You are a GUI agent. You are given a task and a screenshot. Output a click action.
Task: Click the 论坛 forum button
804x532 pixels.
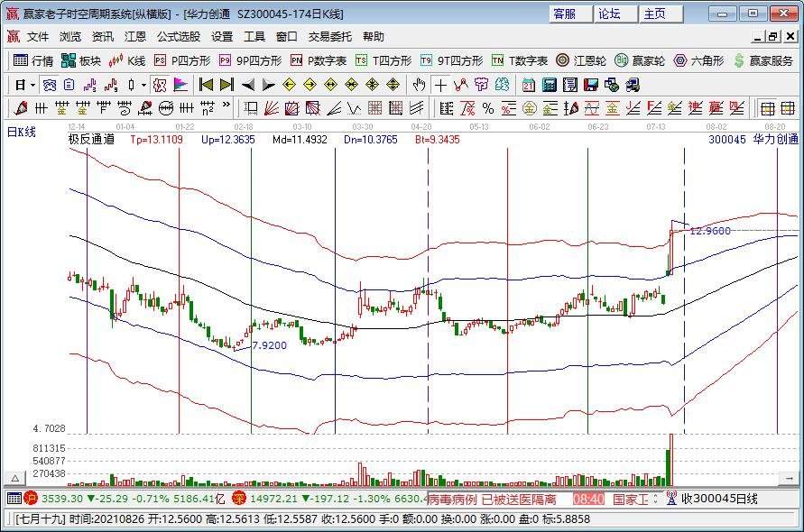click(x=611, y=14)
